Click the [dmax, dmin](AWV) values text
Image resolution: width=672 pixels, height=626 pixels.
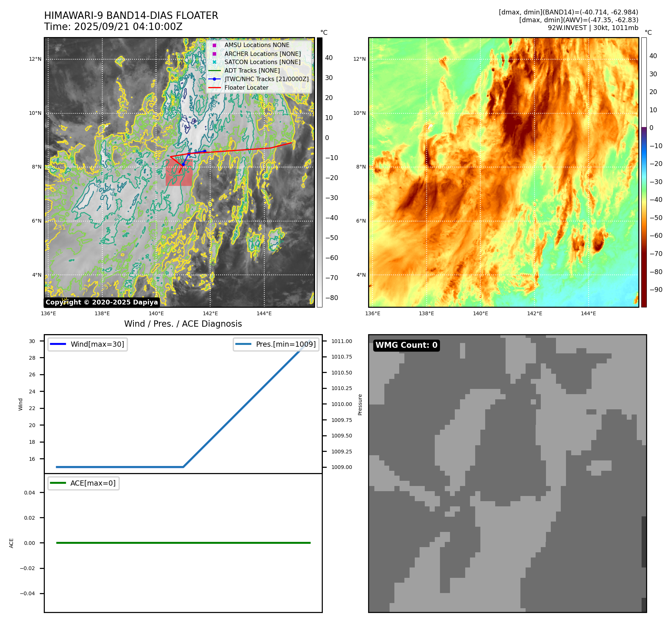[x=579, y=20]
